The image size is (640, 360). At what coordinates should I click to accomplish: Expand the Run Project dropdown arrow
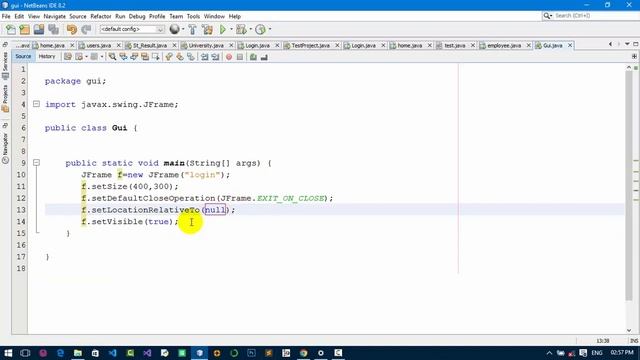tap(231, 29)
